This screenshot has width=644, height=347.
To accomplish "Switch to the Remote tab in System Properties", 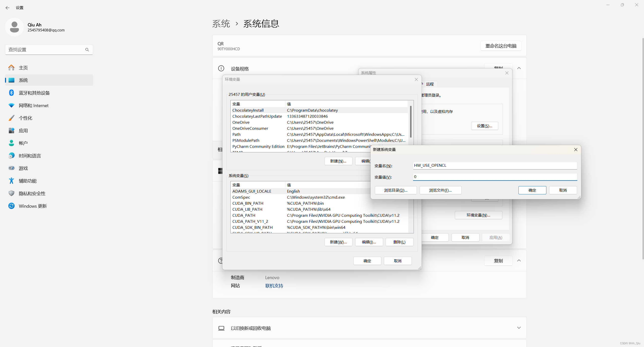I will pyautogui.click(x=430, y=84).
